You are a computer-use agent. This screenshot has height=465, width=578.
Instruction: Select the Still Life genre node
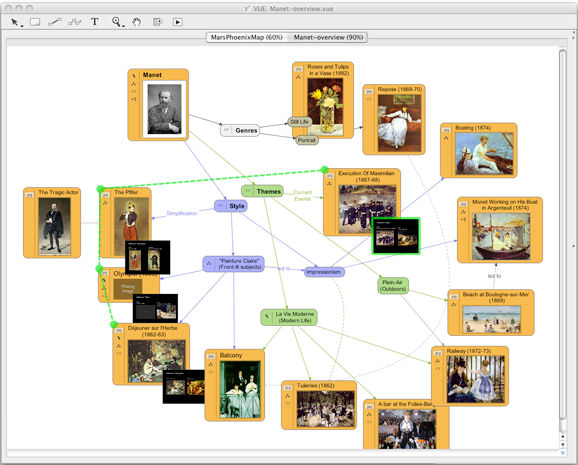(x=299, y=122)
